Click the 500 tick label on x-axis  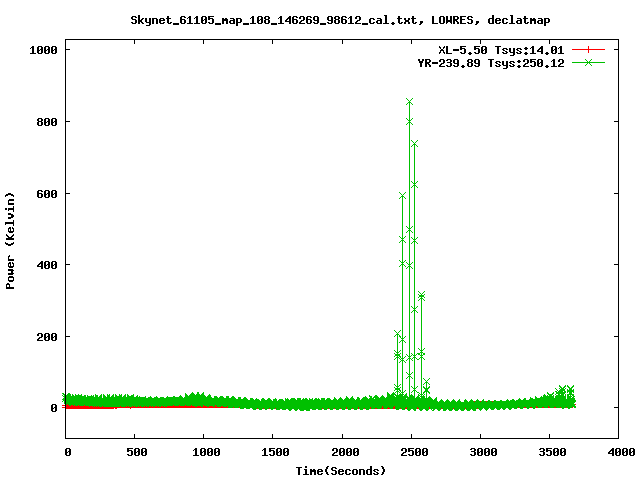(135, 453)
